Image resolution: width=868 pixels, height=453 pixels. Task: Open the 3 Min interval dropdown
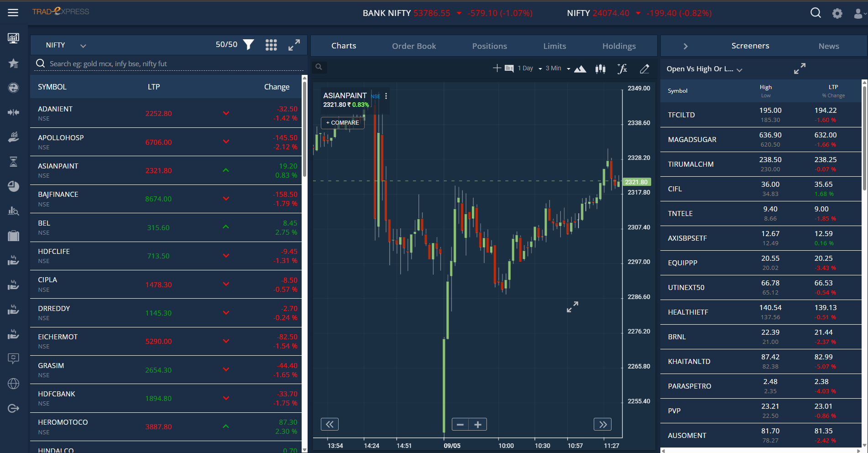click(558, 68)
